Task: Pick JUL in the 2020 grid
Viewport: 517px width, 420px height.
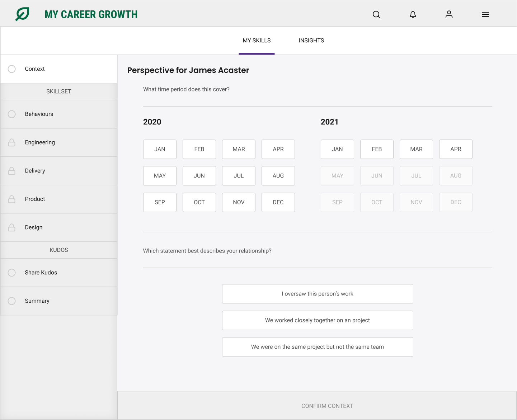Action: 239,176
